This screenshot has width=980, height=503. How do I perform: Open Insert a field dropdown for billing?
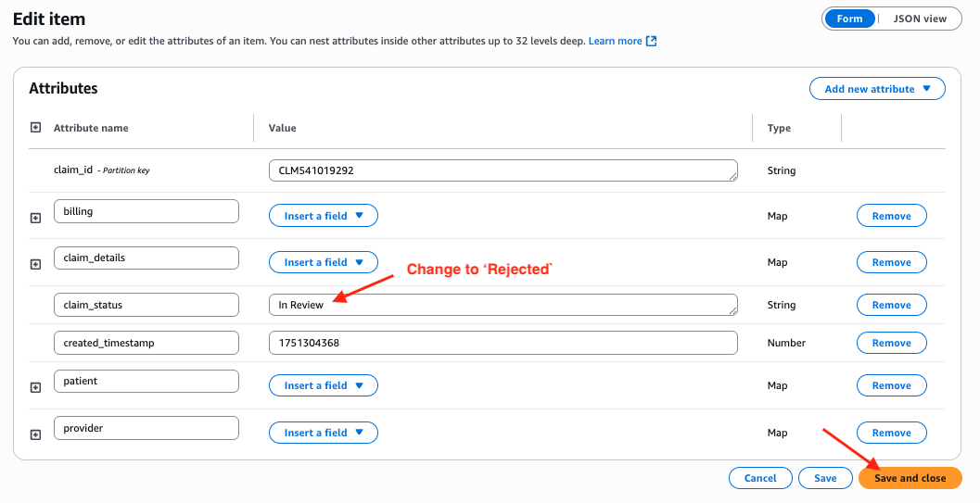tap(324, 216)
